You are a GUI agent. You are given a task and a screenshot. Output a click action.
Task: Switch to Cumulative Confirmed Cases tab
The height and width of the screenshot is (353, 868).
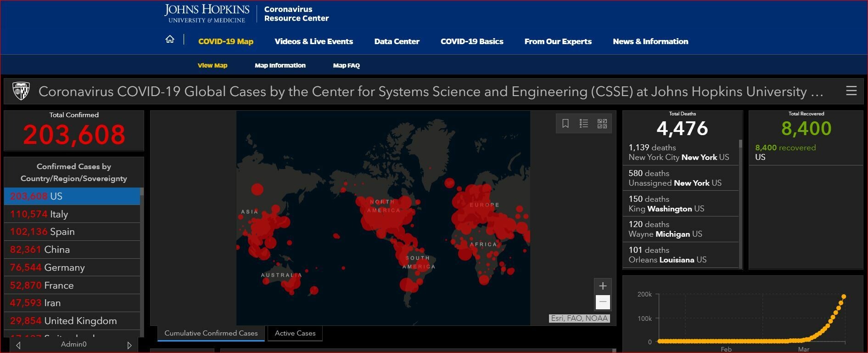[211, 333]
